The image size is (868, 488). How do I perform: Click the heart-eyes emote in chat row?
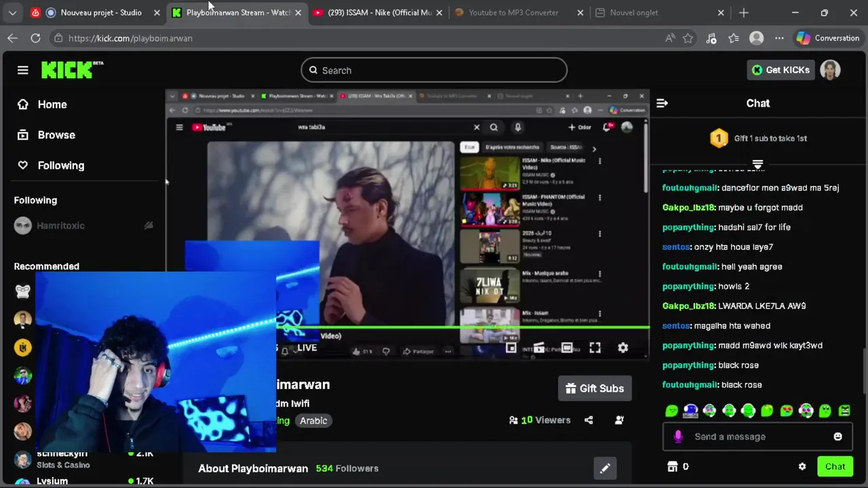[x=787, y=410]
